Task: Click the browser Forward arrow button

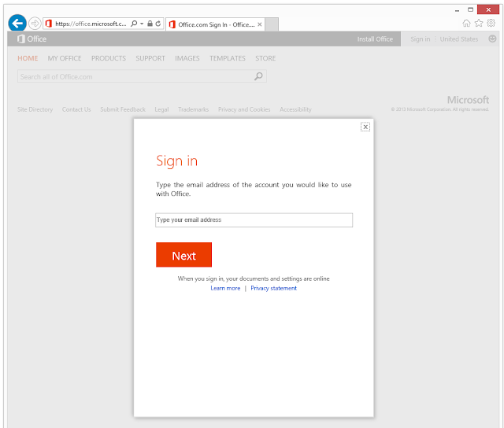Action: (35, 24)
